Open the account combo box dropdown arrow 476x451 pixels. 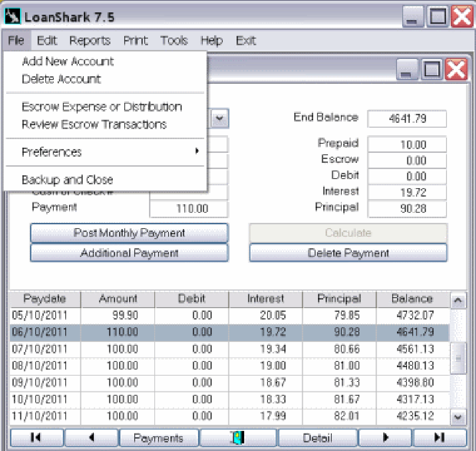[220, 118]
